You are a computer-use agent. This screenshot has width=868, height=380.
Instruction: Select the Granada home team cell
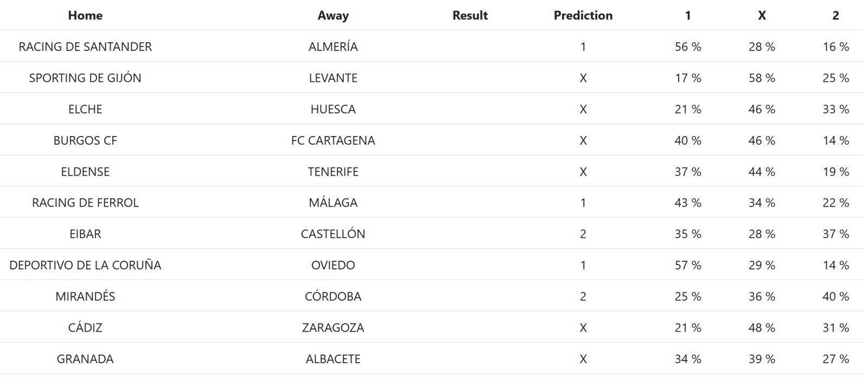tap(85, 359)
